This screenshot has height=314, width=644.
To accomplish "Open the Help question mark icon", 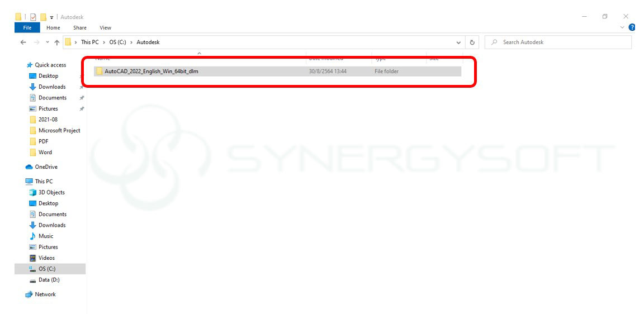I will (632, 27).
